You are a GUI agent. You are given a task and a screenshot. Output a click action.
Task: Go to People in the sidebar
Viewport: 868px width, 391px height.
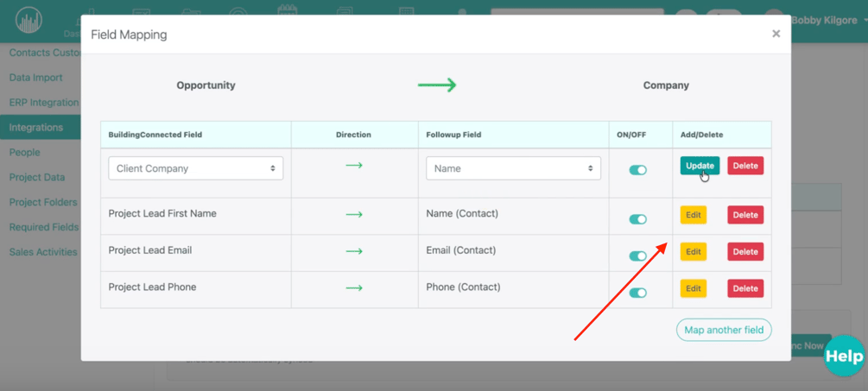point(24,152)
